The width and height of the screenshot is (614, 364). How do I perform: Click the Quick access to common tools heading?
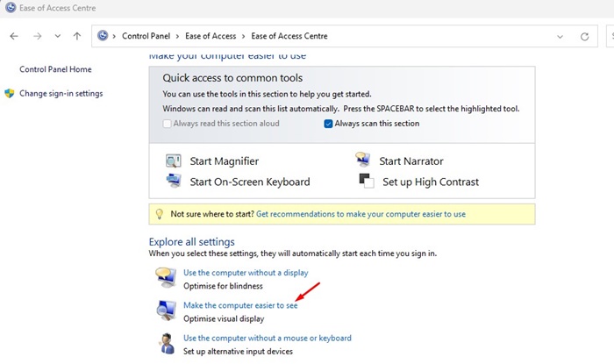(232, 78)
